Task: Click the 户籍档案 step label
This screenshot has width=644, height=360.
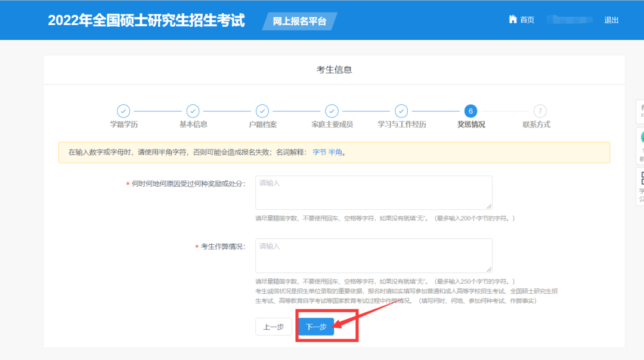Action: click(262, 125)
